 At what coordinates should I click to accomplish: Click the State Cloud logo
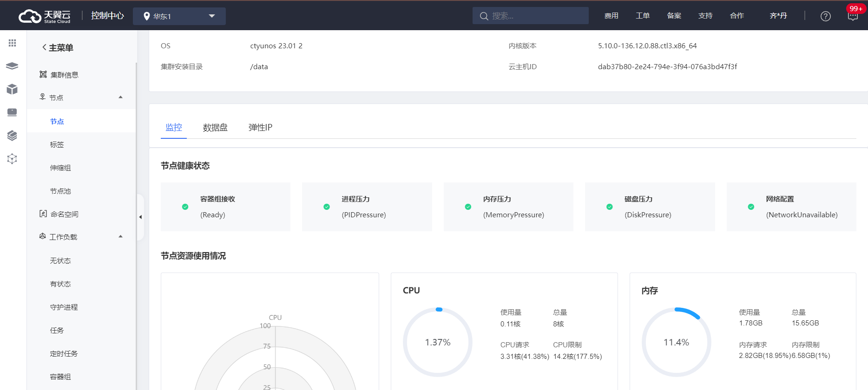click(x=45, y=16)
